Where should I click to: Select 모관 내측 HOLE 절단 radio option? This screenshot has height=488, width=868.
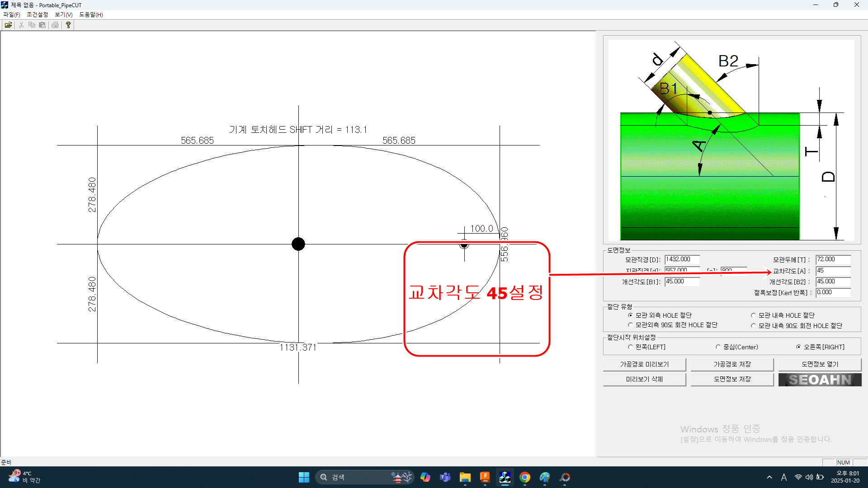[754, 315]
